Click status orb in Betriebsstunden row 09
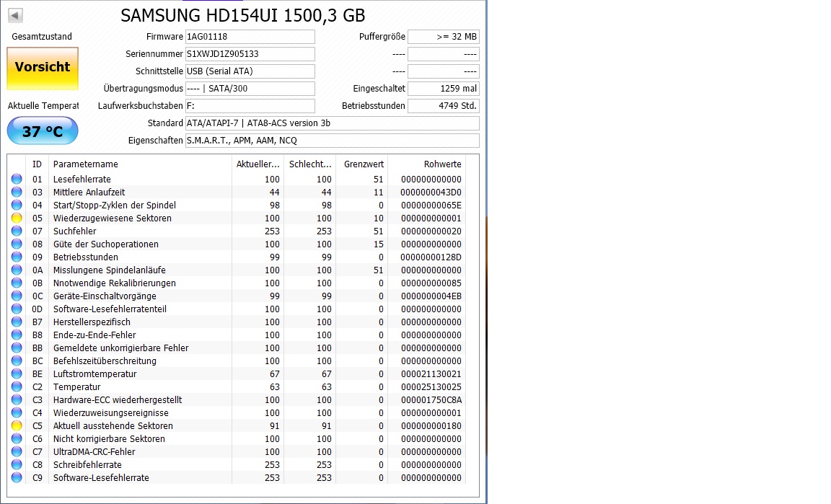This screenshot has height=504, width=831. pyautogui.click(x=17, y=257)
